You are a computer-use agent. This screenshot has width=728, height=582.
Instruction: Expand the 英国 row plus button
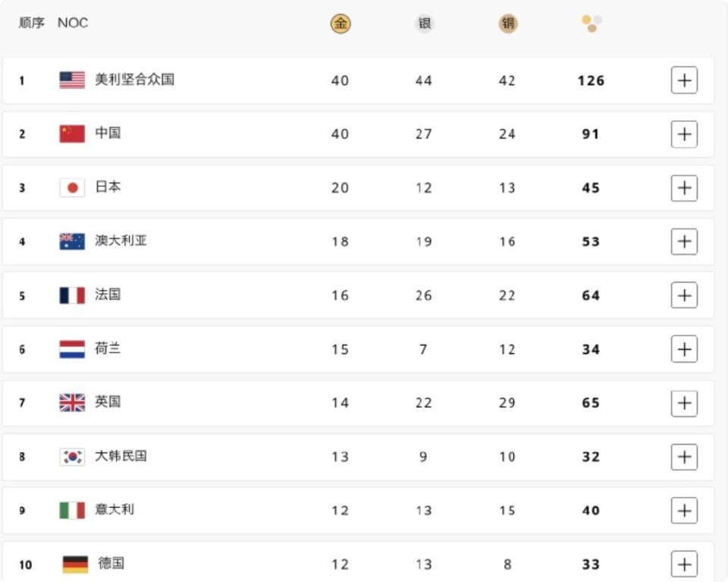coord(684,403)
